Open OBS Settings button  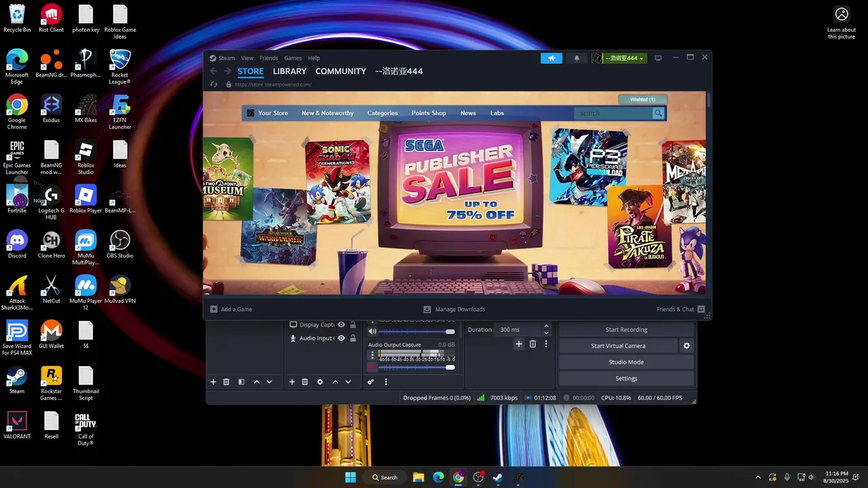coord(626,378)
